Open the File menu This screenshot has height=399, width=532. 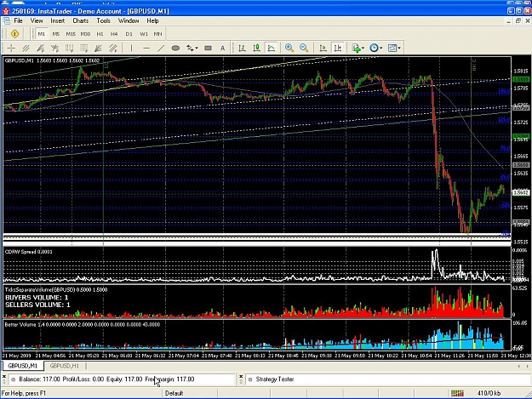(19, 20)
